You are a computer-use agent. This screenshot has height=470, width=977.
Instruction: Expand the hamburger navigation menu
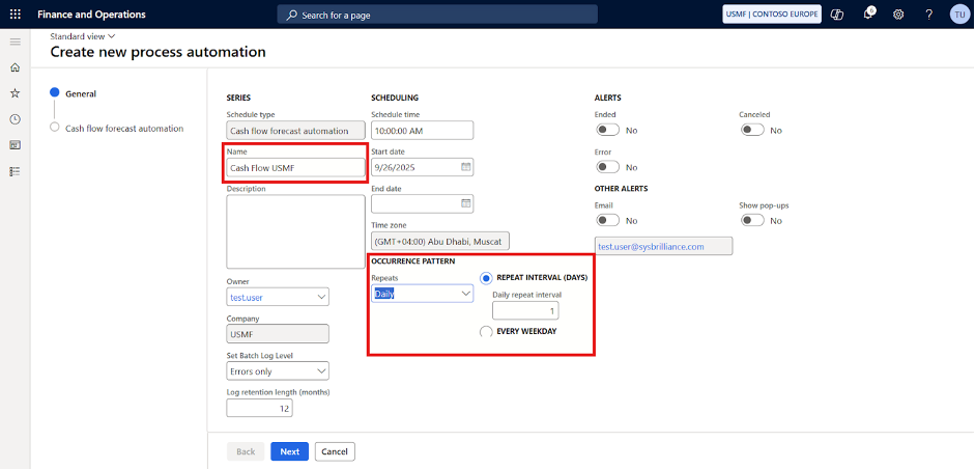(15, 41)
